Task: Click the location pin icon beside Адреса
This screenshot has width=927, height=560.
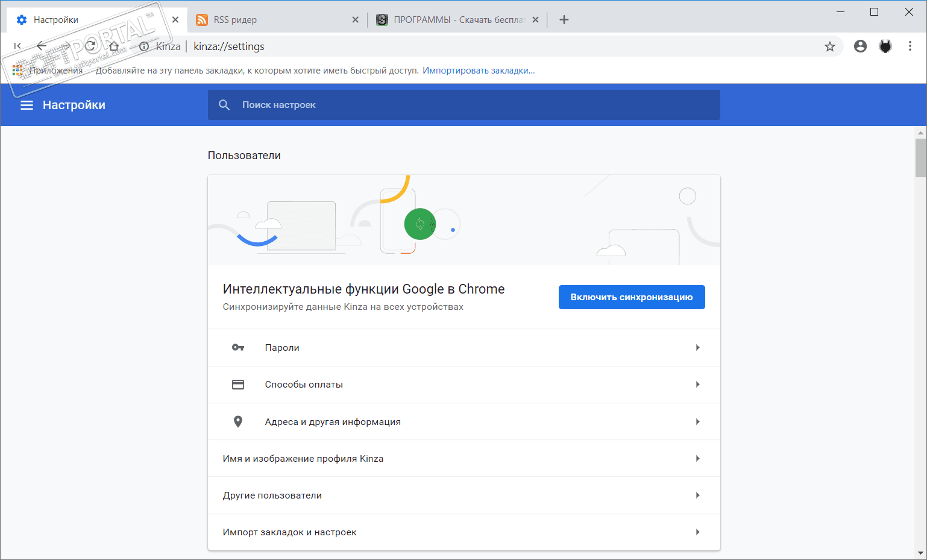Action: point(238,422)
